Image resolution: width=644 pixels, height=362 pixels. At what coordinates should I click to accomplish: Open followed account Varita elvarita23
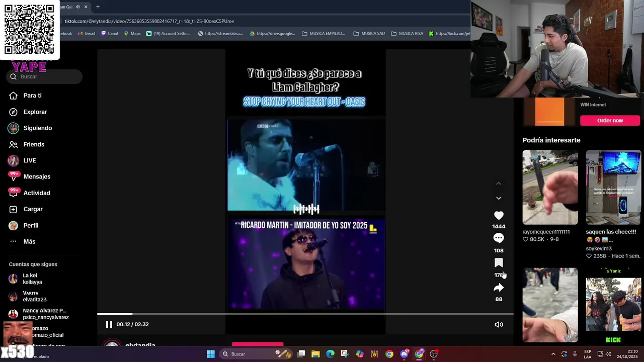(x=34, y=296)
